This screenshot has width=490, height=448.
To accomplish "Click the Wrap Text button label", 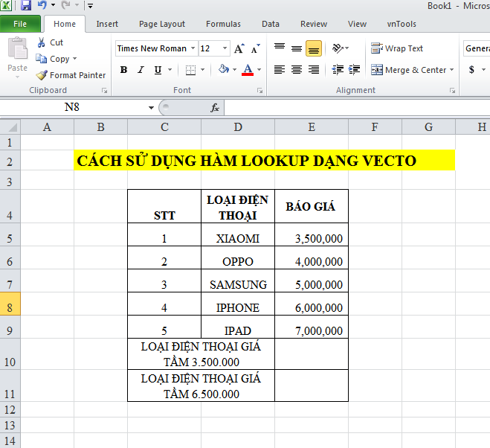I will tap(404, 48).
